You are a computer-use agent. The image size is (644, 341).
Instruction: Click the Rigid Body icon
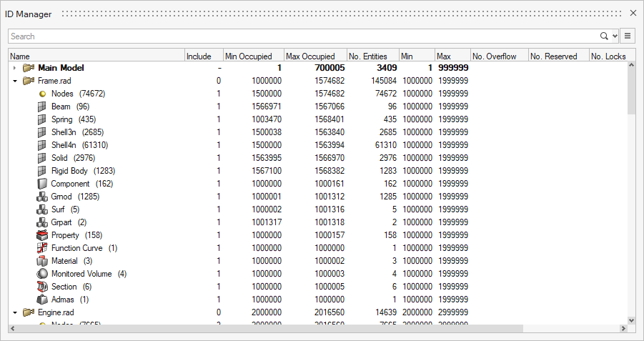42,171
